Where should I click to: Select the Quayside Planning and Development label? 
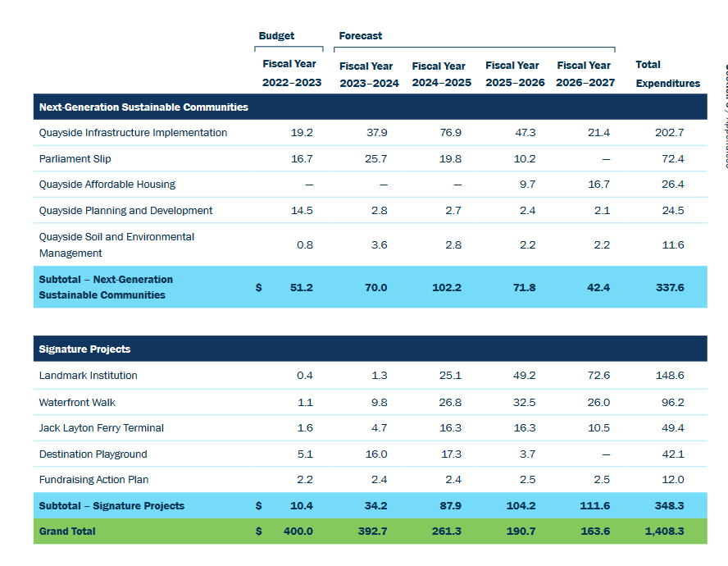[x=125, y=211]
